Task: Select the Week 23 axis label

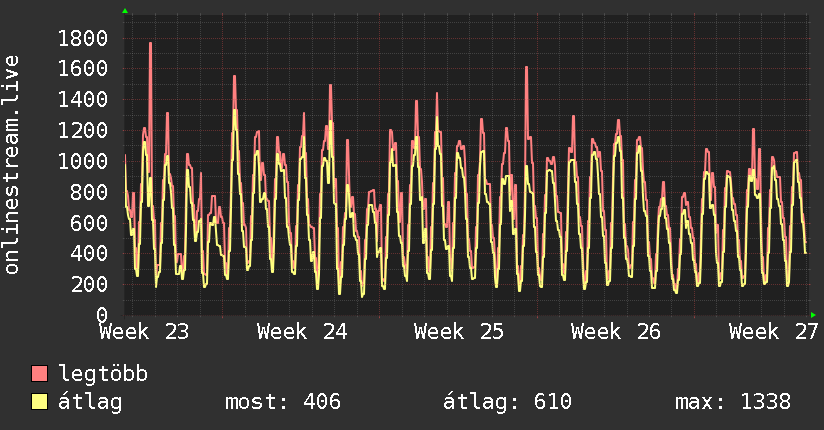Action: [144, 332]
